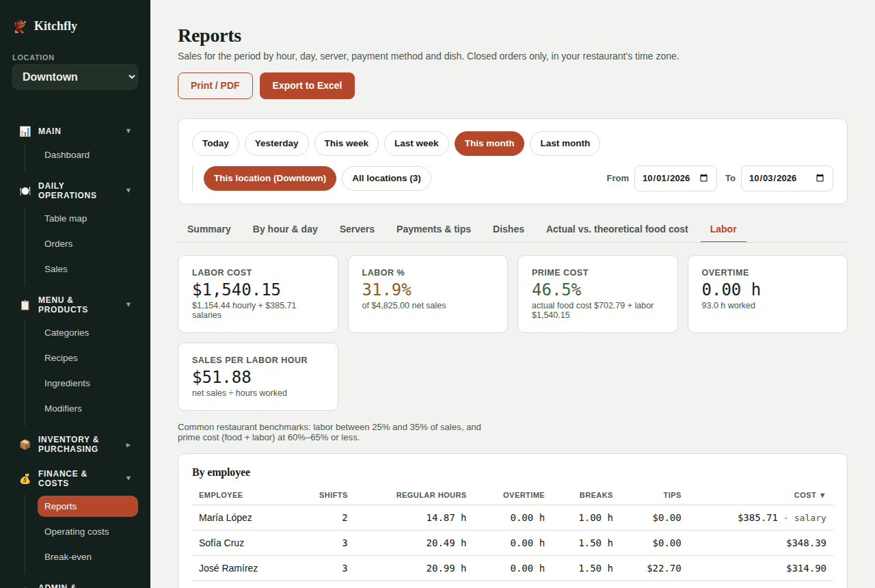The width and height of the screenshot is (875, 588).
Task: Open the Payments & tips tab
Action: click(x=433, y=230)
